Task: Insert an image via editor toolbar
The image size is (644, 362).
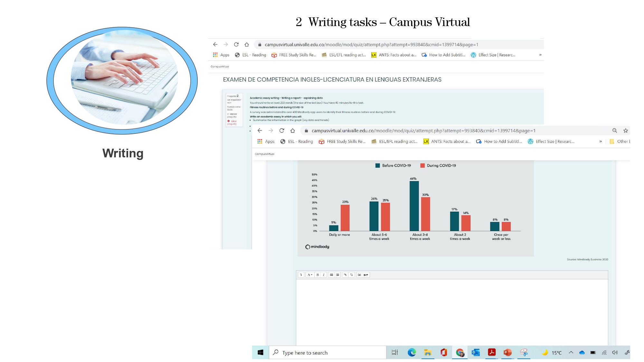Action: coord(359,275)
